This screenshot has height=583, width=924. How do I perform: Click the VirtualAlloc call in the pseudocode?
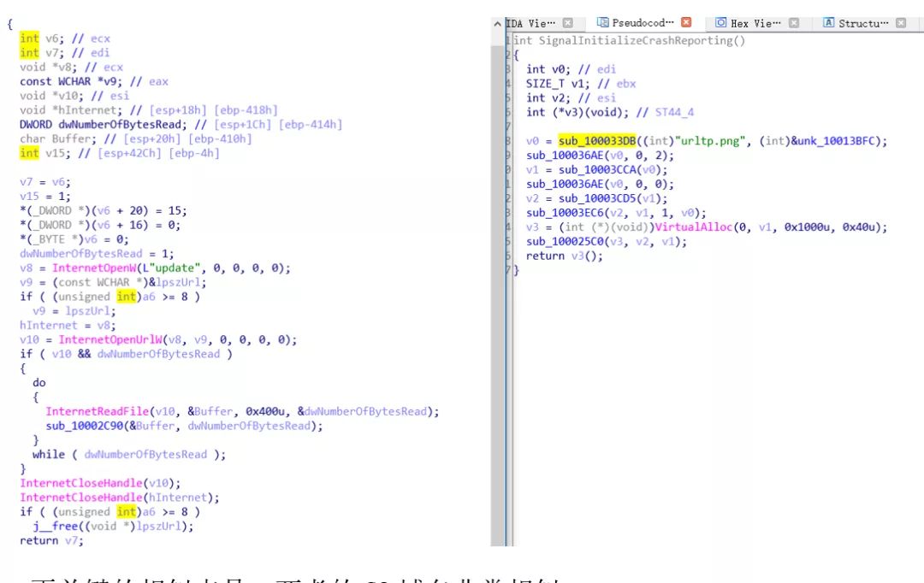pos(694,227)
